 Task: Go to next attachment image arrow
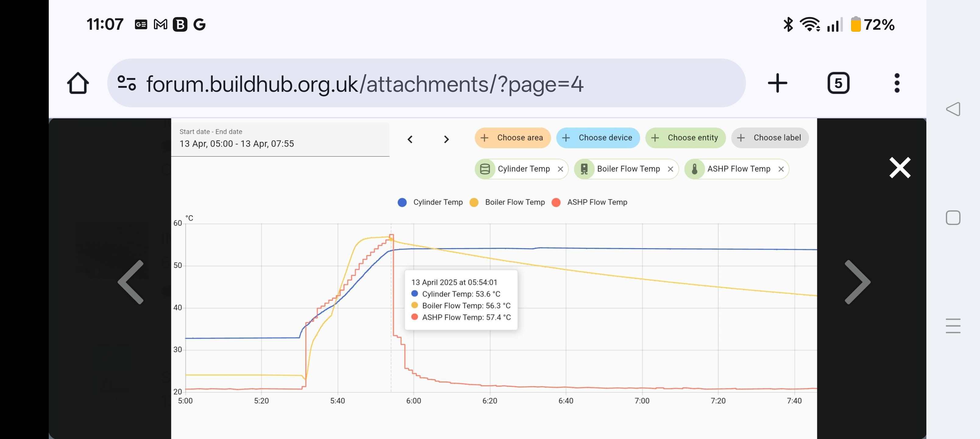pos(857,282)
